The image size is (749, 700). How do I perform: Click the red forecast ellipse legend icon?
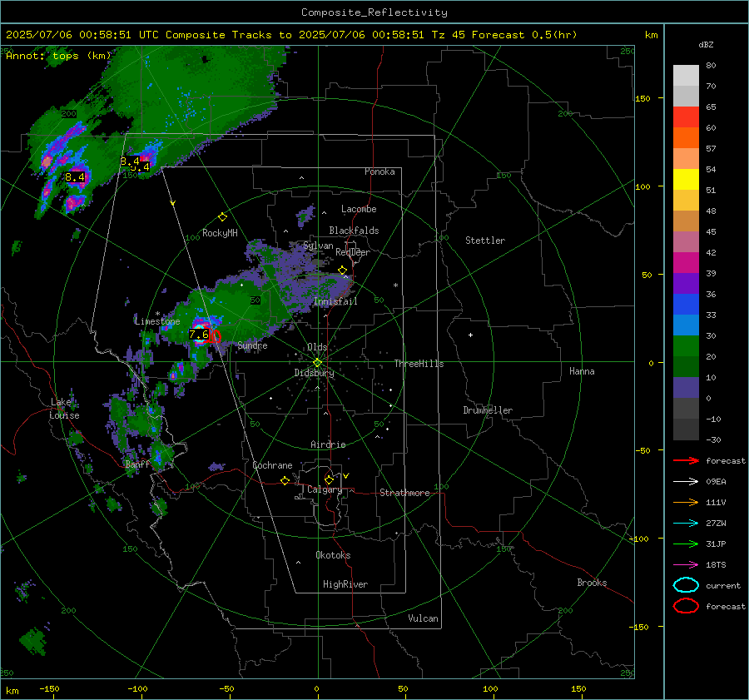(686, 606)
